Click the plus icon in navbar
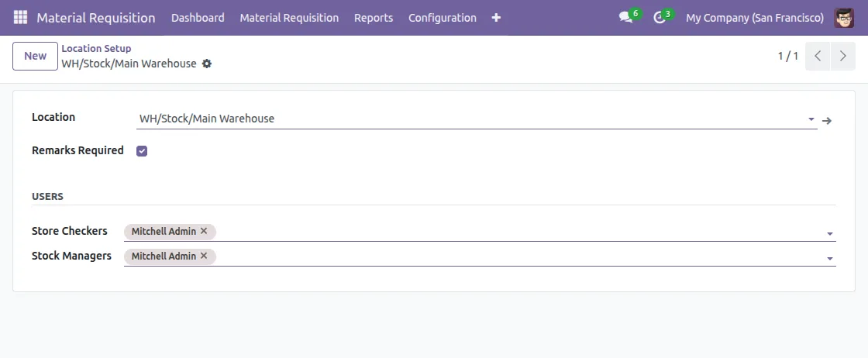This screenshot has height=358, width=868. (496, 17)
